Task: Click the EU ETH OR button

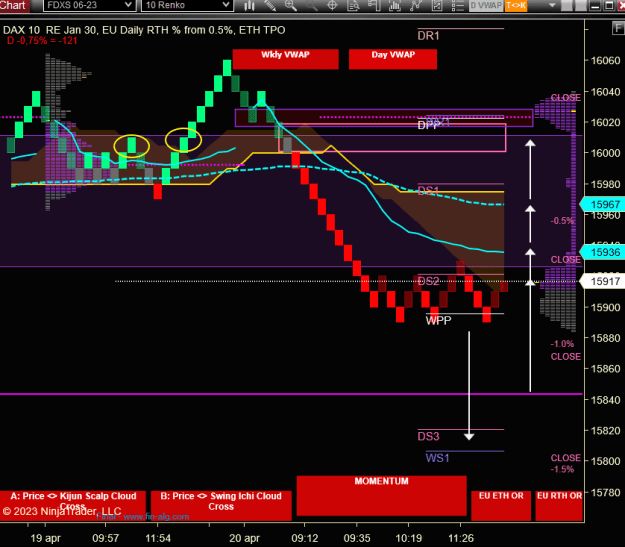Action: [501, 506]
